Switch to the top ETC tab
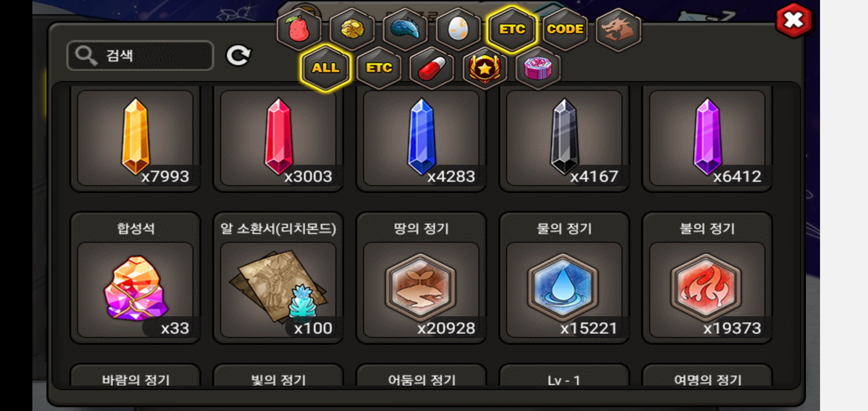The height and width of the screenshot is (411, 868). tap(512, 29)
